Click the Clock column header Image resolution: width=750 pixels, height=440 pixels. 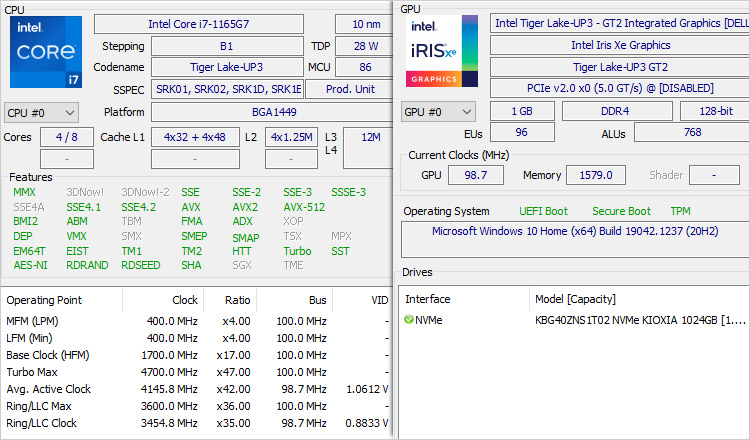pyautogui.click(x=163, y=300)
